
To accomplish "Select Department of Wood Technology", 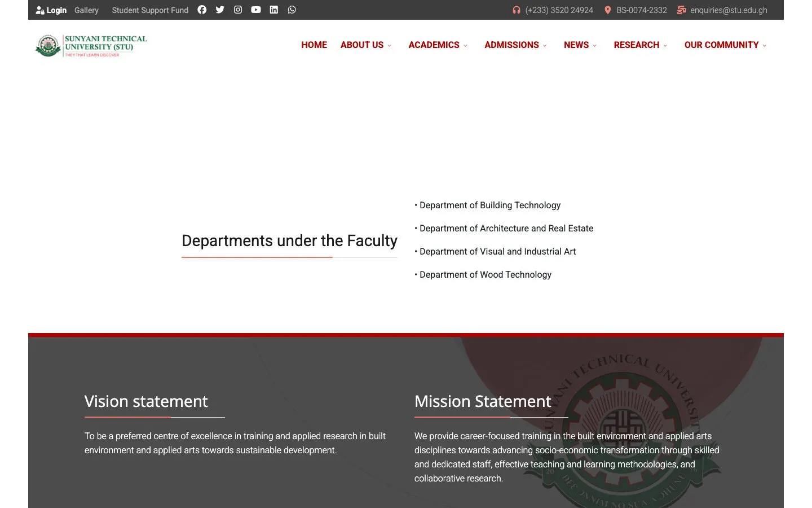I will point(486,275).
